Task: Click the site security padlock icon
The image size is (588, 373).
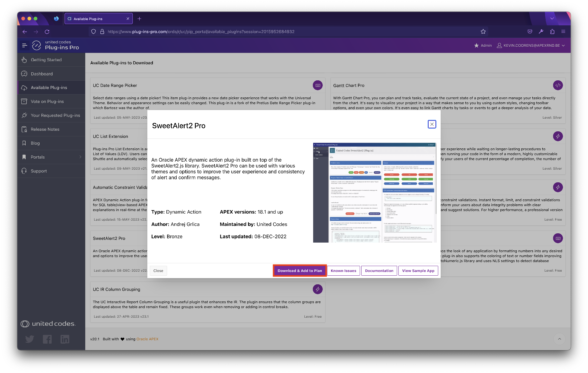Action: pos(102,32)
